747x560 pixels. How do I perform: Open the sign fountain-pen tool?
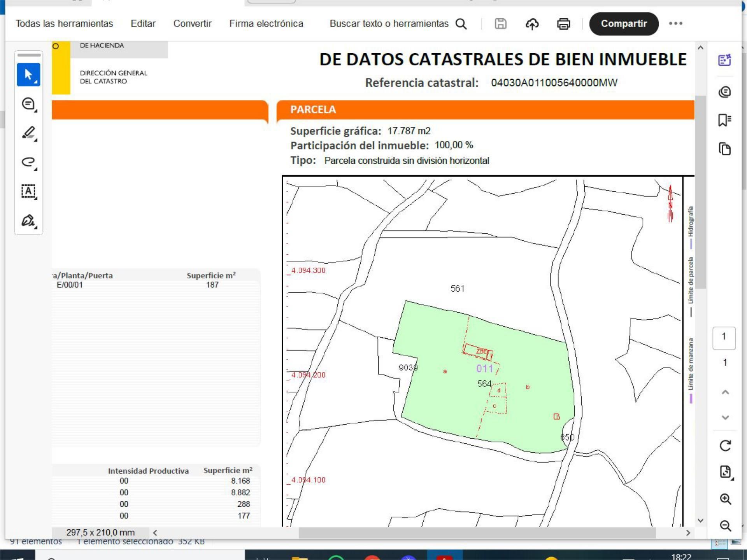[x=28, y=220]
